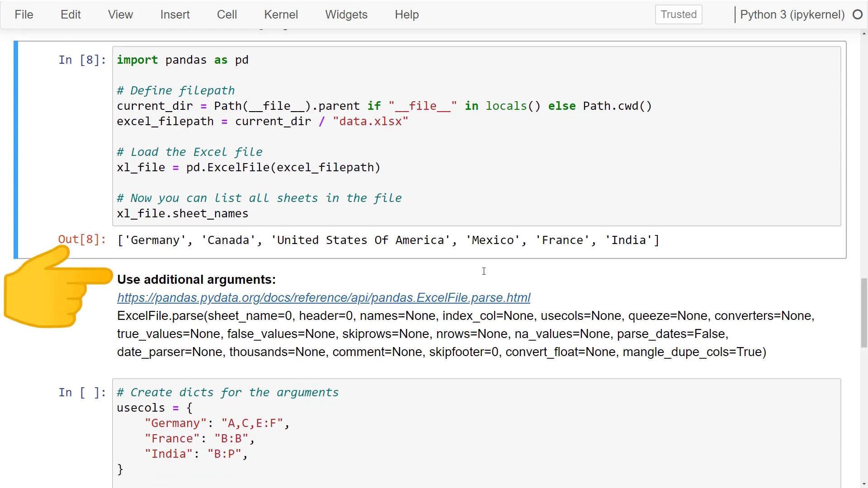Select the Python 3 (ipykernel) kernel name
Viewport: 868px width, 488px height.
point(793,14)
